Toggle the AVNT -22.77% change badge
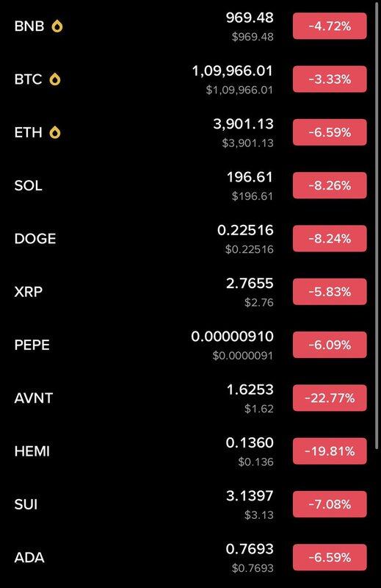 click(x=330, y=398)
